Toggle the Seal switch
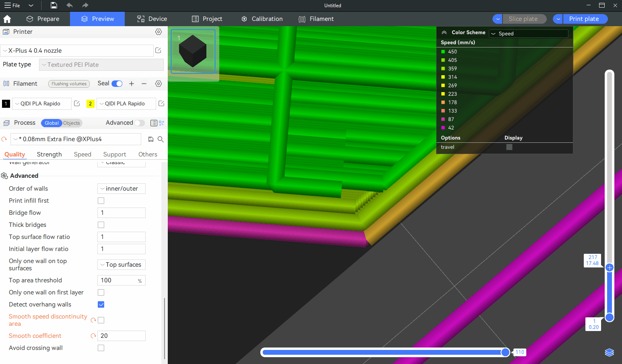This screenshot has width=622, height=364. tap(117, 84)
